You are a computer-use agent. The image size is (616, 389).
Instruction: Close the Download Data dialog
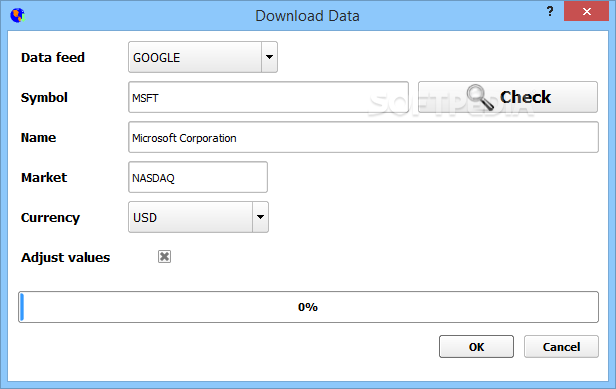click(587, 11)
